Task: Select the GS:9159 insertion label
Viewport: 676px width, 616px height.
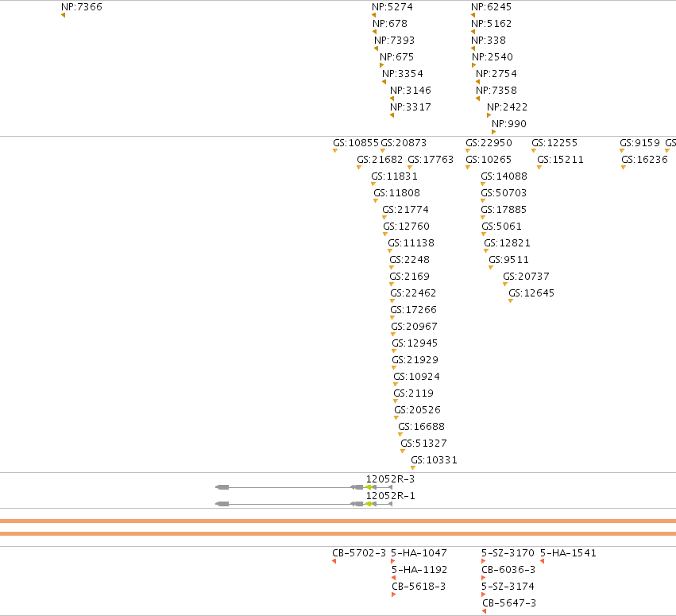Action: 639,143
